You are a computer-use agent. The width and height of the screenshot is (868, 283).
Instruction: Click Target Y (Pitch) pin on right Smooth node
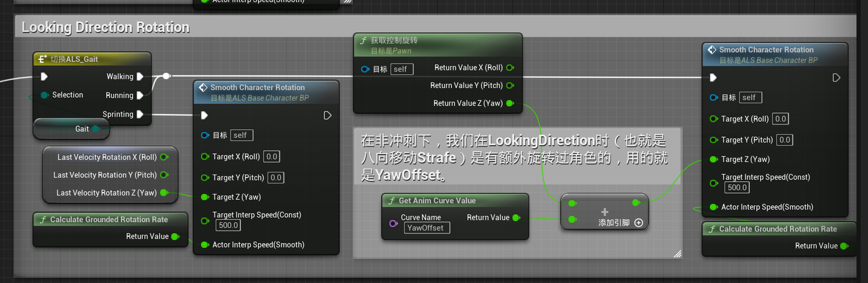coord(714,140)
